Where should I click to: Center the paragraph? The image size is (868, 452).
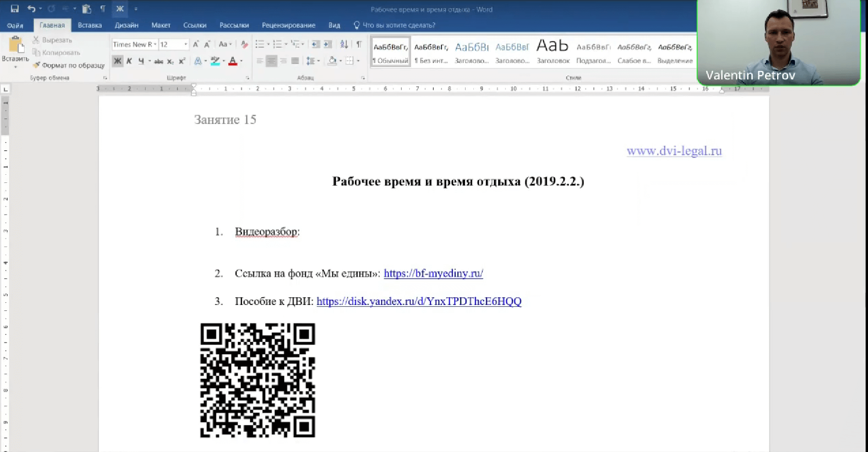271,61
